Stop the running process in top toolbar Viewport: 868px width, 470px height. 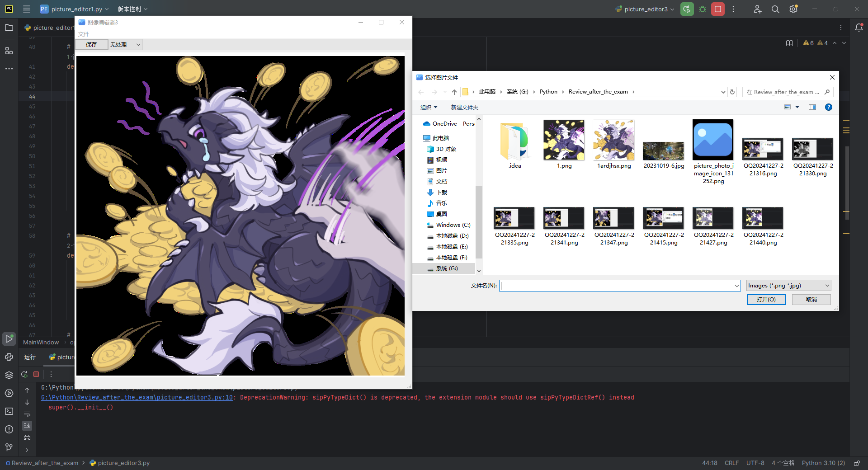coord(718,9)
